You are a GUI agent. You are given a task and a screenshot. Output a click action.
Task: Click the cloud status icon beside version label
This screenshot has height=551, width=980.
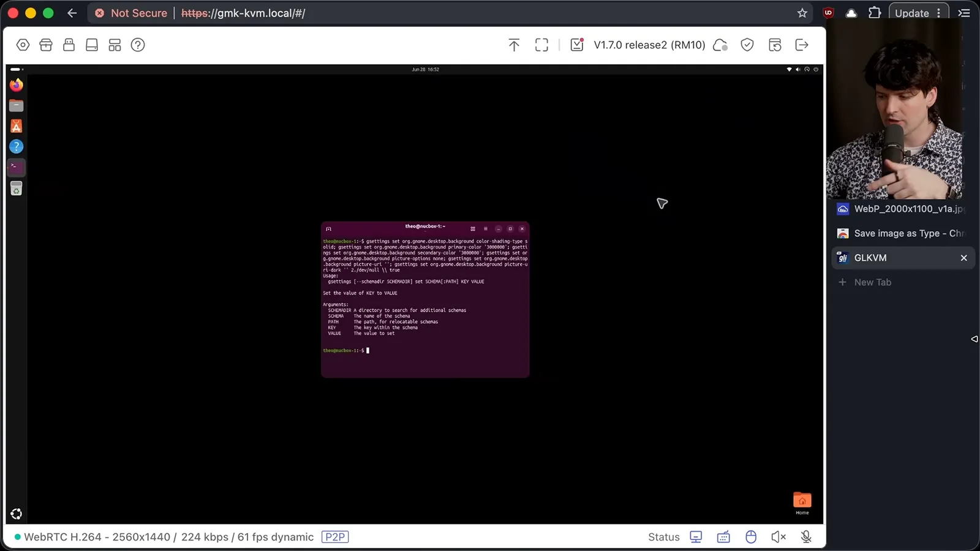point(720,45)
